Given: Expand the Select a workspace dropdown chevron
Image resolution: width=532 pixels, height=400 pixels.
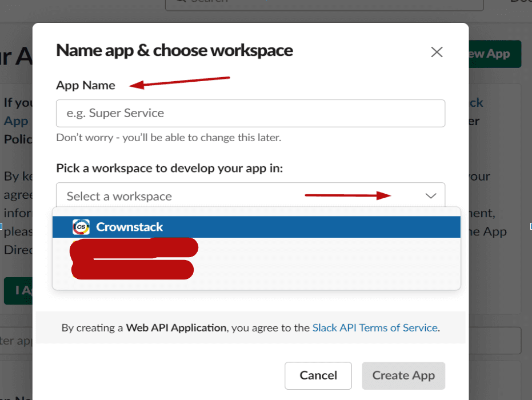Looking at the screenshot, I should pyautogui.click(x=430, y=196).
